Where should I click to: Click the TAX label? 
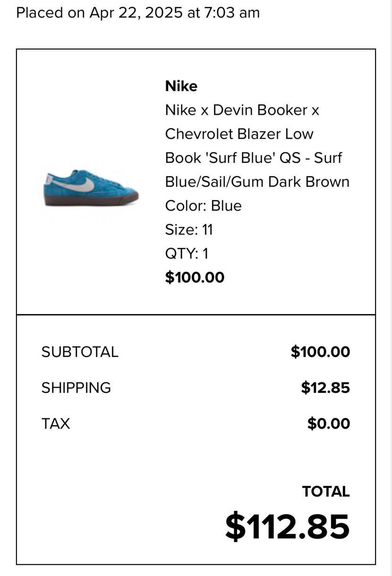(56, 424)
